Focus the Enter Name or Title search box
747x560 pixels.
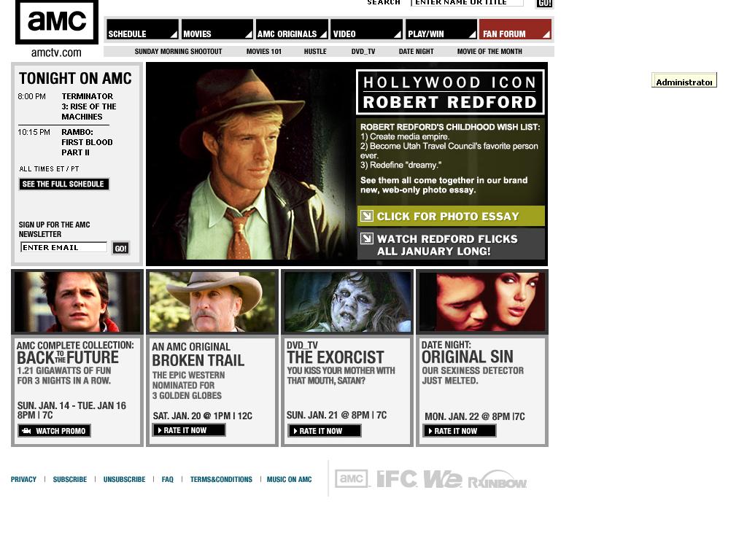pos(467,3)
